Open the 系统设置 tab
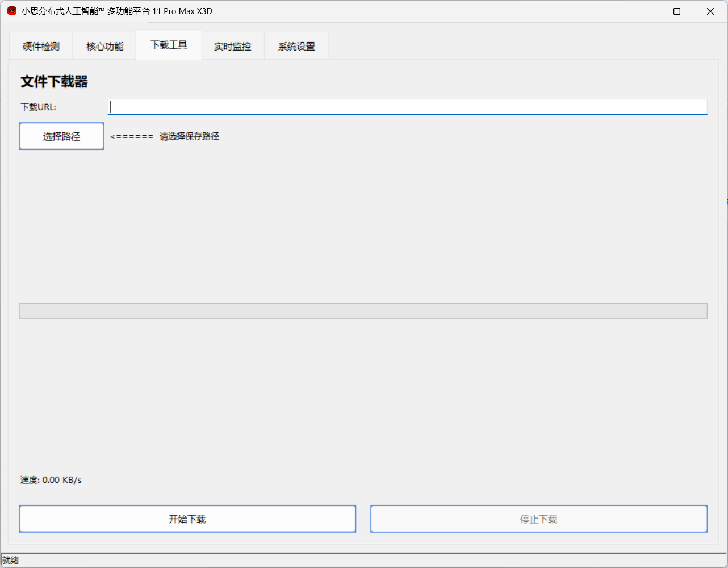728x568 pixels. click(x=296, y=47)
